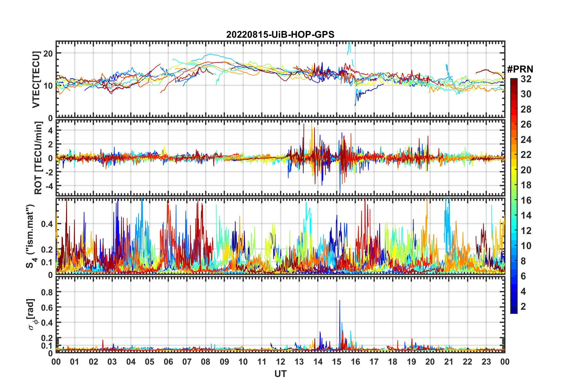The width and height of the screenshot is (561, 392).
Task: Click the UT x-axis label
Action: [x=280, y=374]
